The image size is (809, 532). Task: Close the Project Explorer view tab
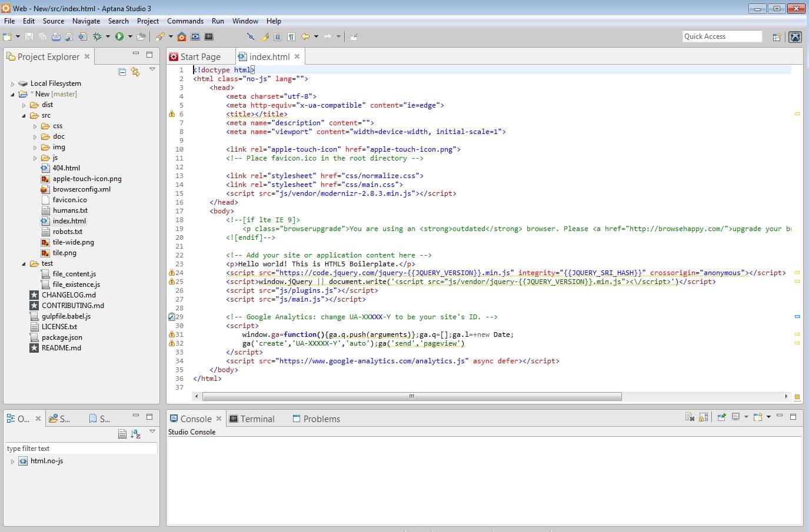(x=87, y=56)
